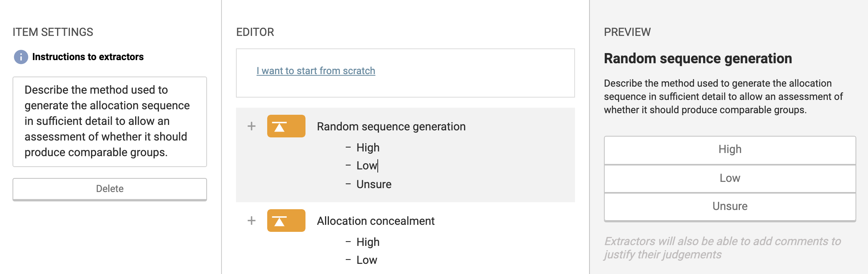Click the info icon beside Instructions to extractors

[21, 57]
